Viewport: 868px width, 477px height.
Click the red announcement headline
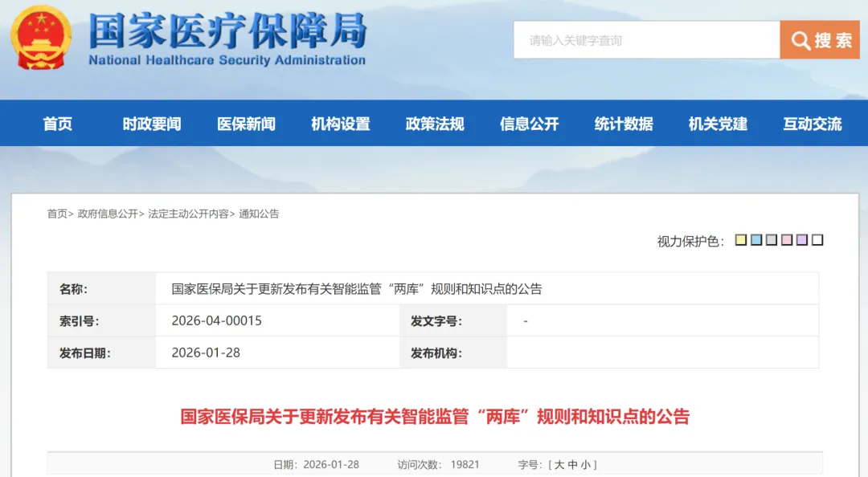435,417
